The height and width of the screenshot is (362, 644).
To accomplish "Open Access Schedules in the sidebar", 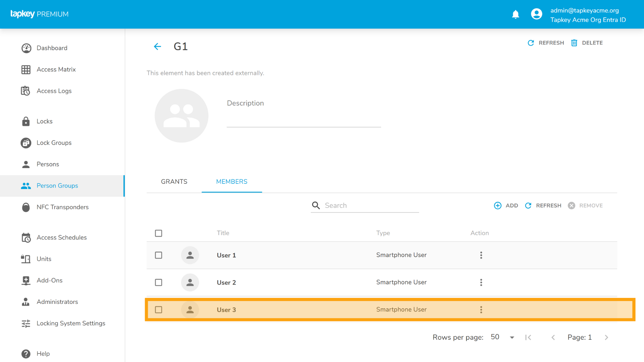I will 62,238.
